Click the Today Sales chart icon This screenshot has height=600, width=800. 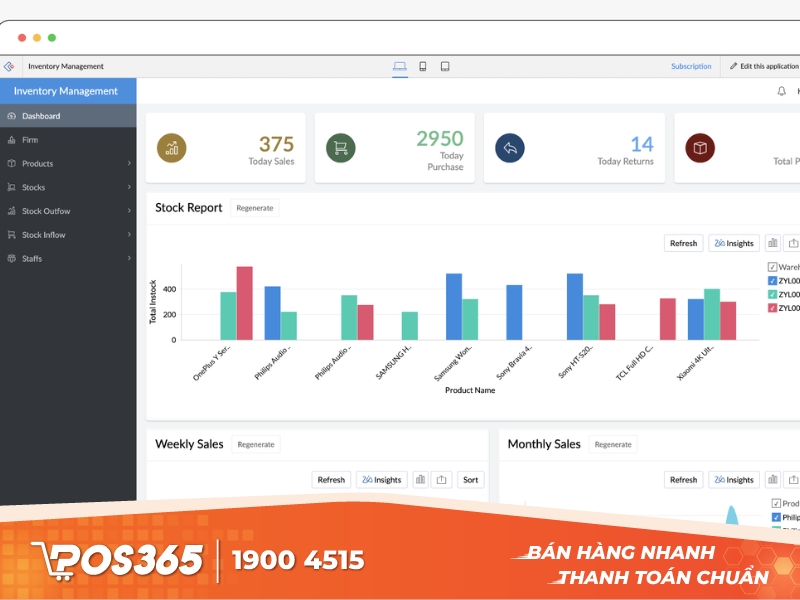click(x=171, y=148)
